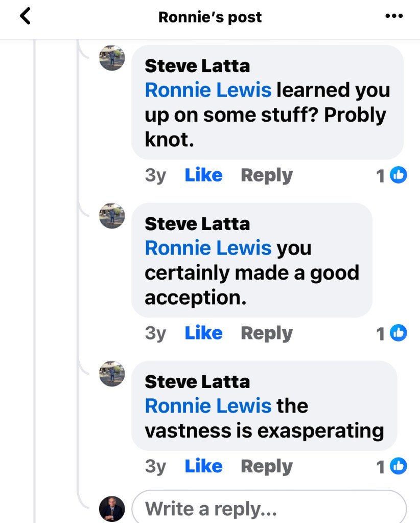The height and width of the screenshot is (523, 420).
Task: Focus the "Write a reply..." field
Action: (268, 509)
